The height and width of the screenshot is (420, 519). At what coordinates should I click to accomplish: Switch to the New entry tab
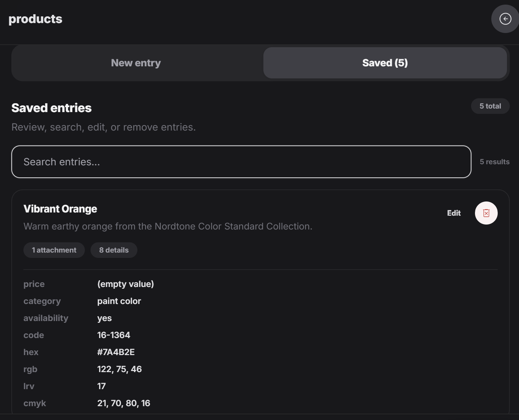click(136, 63)
